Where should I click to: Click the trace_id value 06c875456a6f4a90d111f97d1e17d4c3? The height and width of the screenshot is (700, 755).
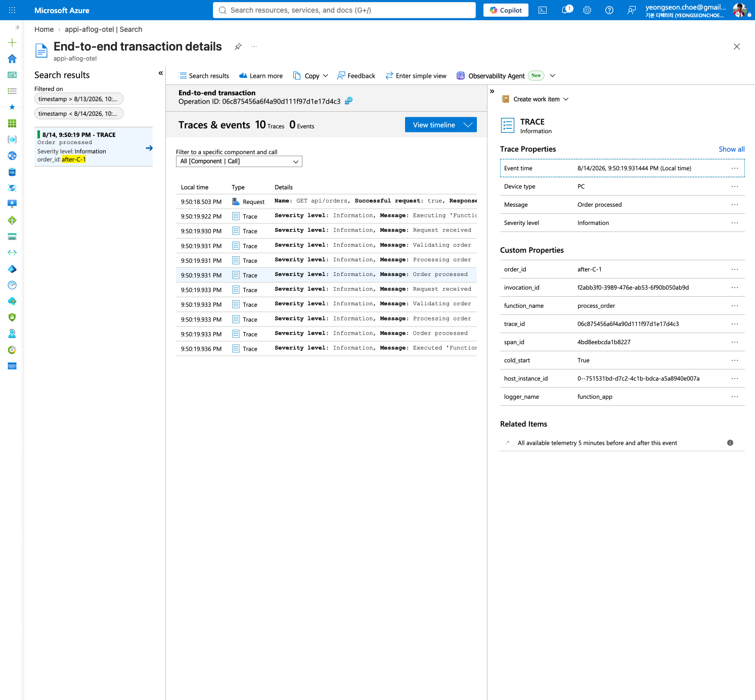[x=628, y=324]
